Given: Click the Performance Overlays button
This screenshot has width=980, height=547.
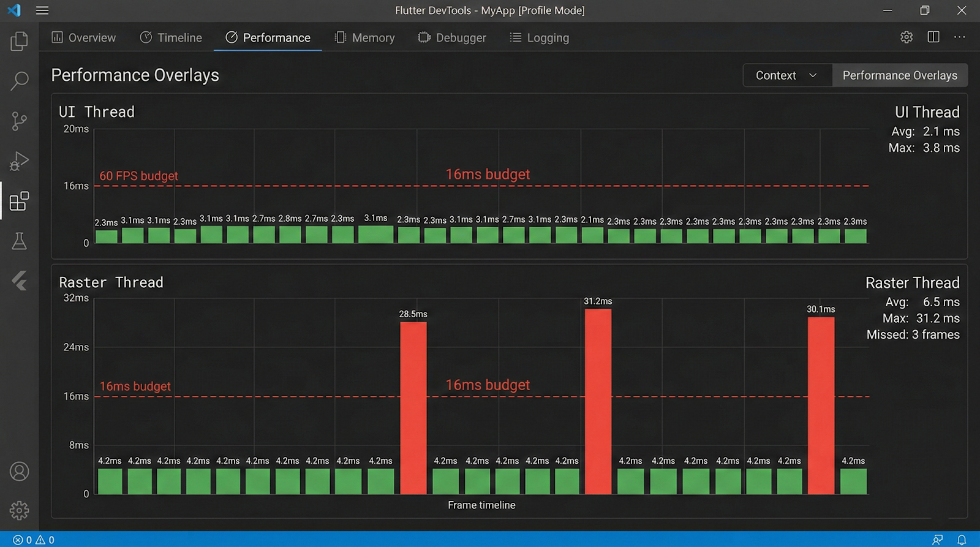Looking at the screenshot, I should tap(900, 75).
